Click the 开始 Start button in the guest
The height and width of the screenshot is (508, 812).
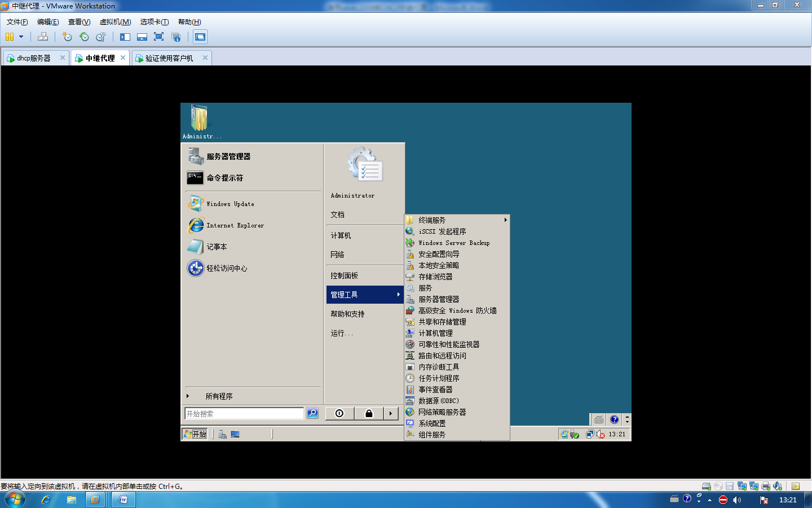(x=195, y=434)
